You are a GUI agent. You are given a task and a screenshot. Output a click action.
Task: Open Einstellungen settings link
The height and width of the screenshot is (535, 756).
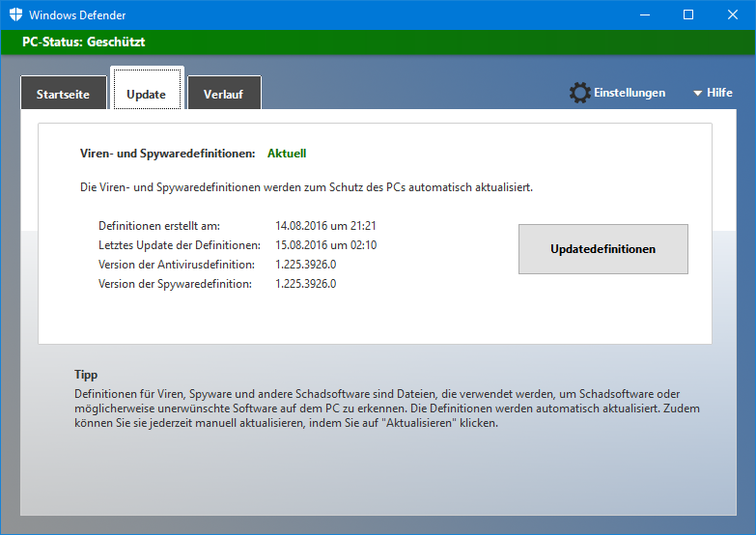[x=630, y=93]
